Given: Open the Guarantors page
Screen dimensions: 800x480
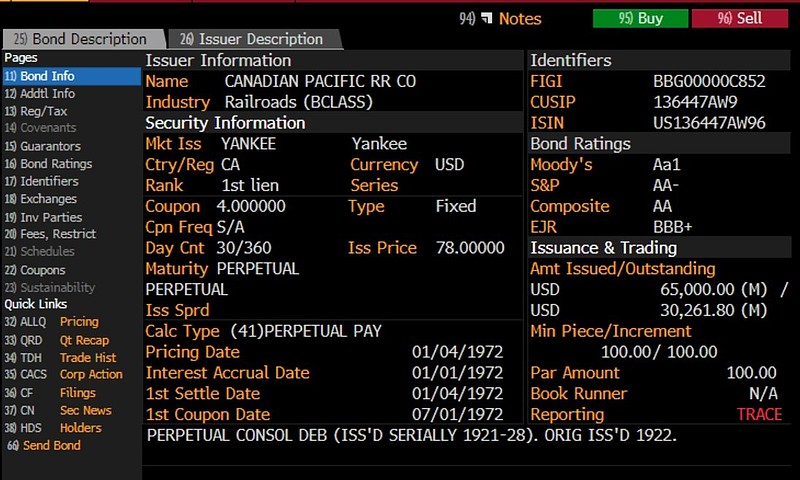Looking at the screenshot, I should 43,146.
